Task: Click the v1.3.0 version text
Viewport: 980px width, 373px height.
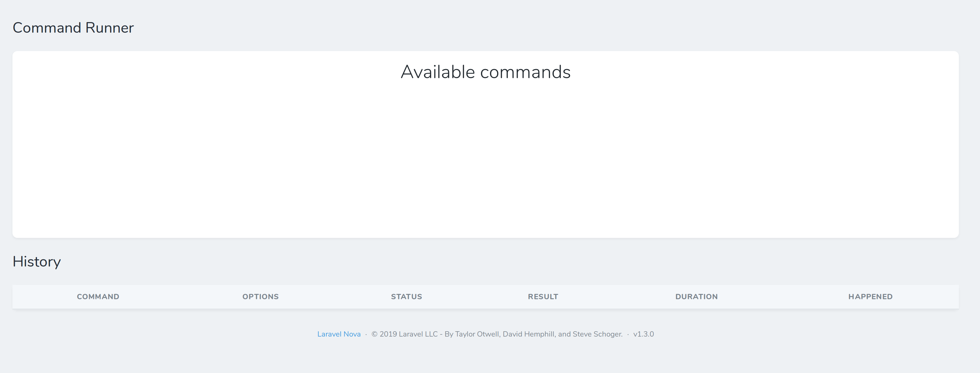Action: click(643, 334)
